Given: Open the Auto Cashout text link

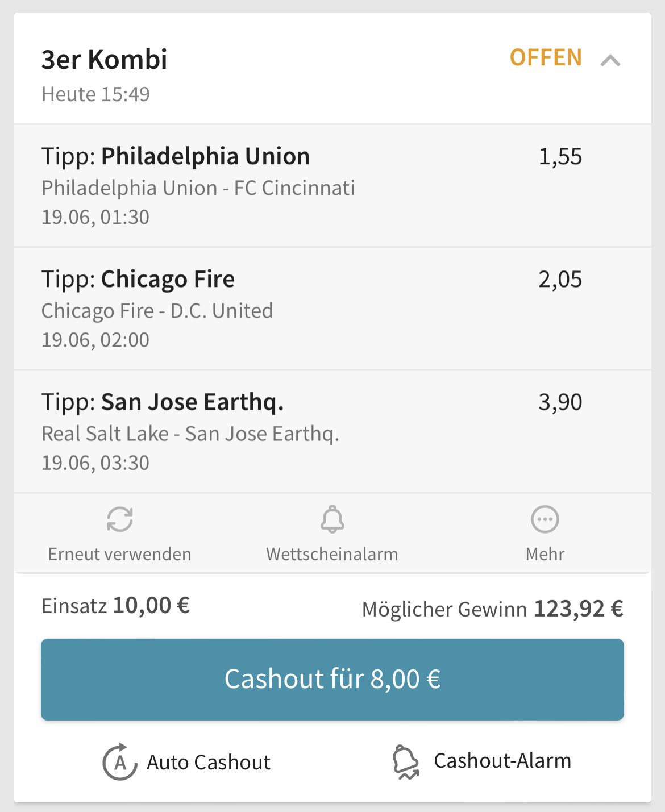Looking at the screenshot, I should (x=209, y=763).
